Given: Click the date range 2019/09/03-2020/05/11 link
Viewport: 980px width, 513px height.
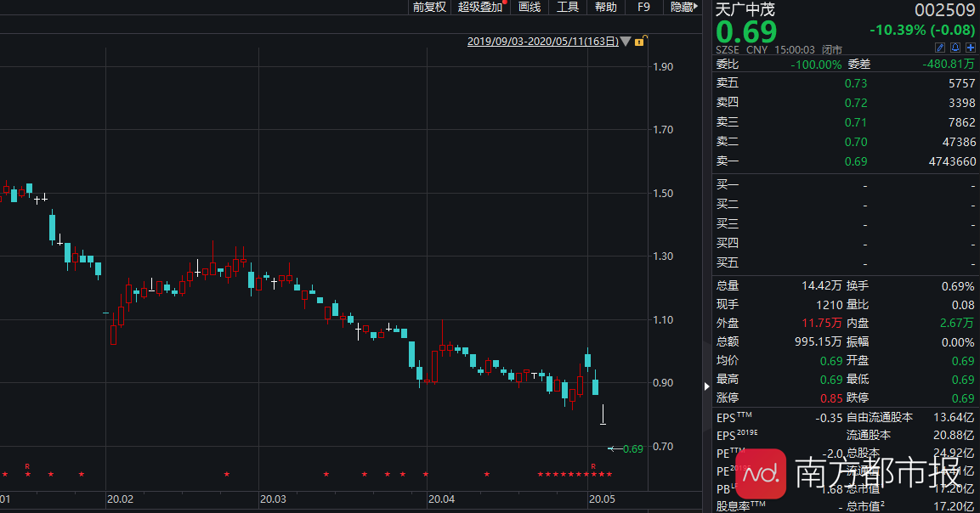Looking at the screenshot, I should click(x=542, y=41).
